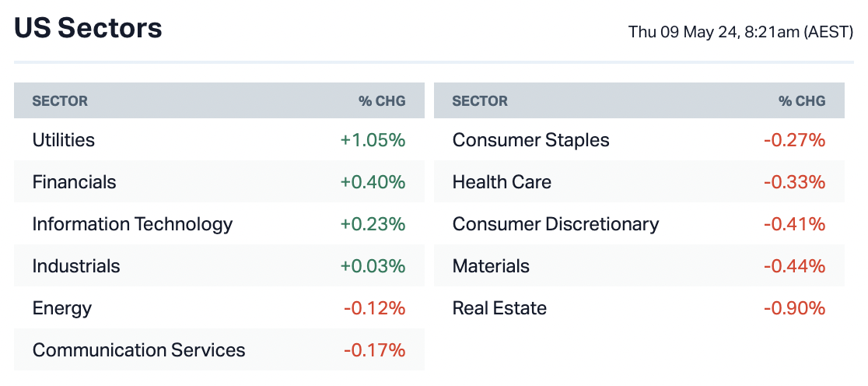868x386 pixels.
Task: Select the Materials sector row
Action: 491,266
